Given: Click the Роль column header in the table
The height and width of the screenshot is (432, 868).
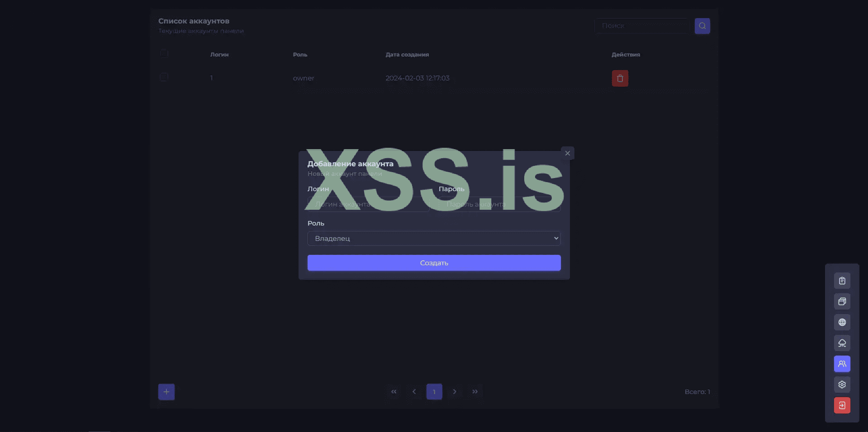Looking at the screenshot, I should [x=300, y=55].
